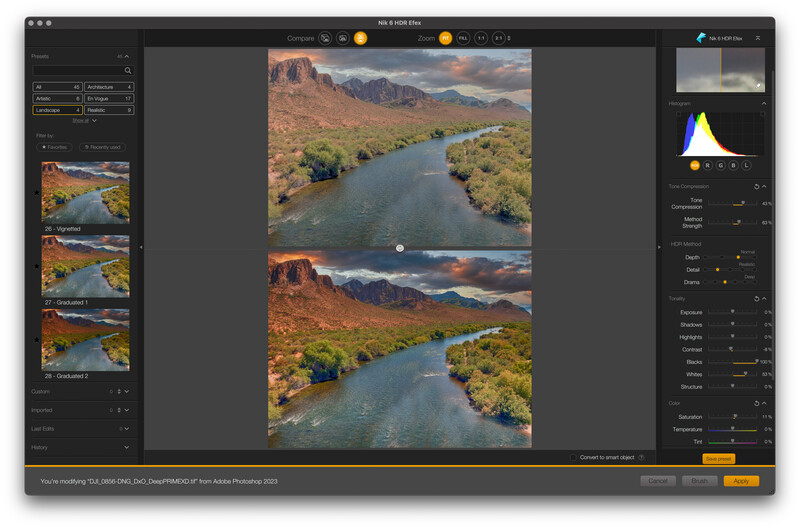Apply the 27 - Graduated 1 preset

tap(85, 266)
